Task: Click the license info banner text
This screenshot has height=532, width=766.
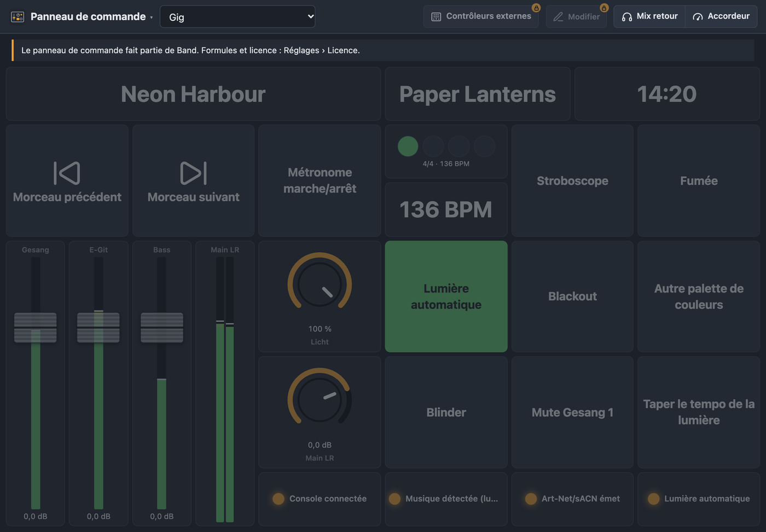Action: coord(190,50)
